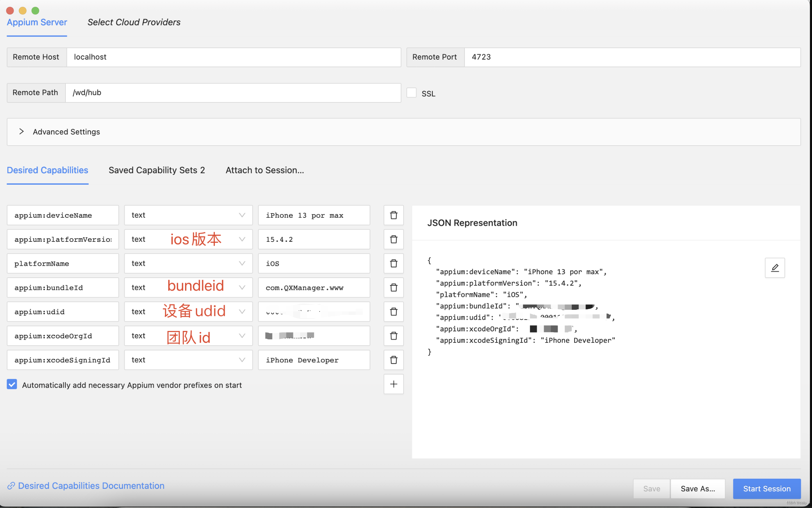Click the Remote Host localhost field

(234, 57)
